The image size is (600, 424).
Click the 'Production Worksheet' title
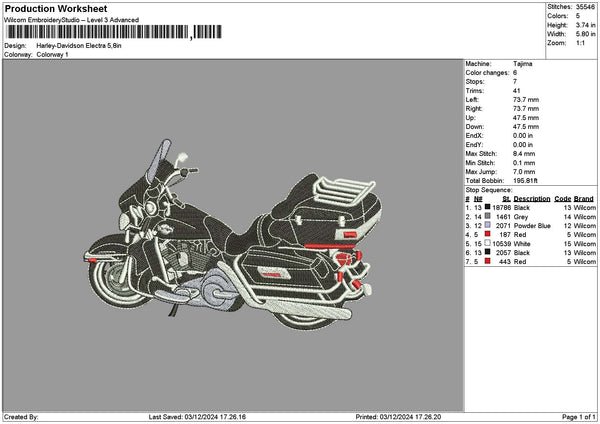click(56, 8)
